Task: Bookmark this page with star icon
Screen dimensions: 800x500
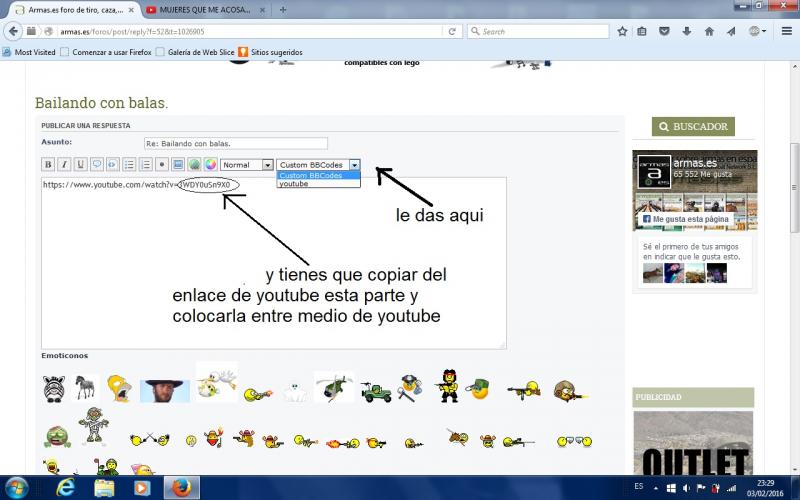Action: [x=622, y=31]
